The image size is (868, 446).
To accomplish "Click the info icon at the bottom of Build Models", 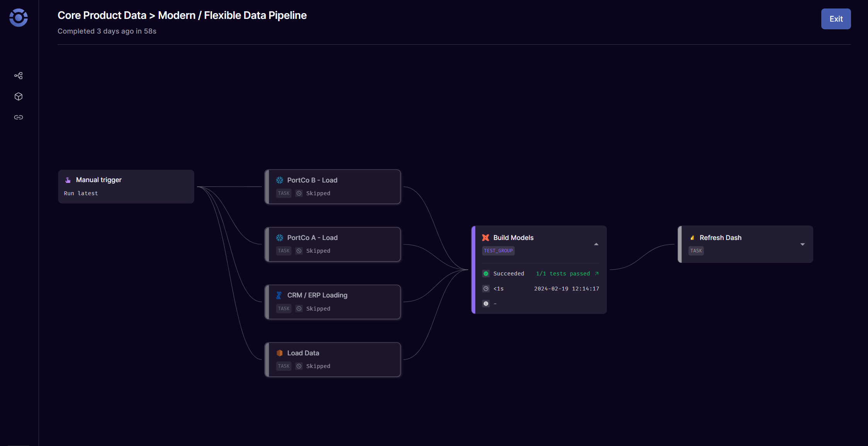I will pos(486,304).
